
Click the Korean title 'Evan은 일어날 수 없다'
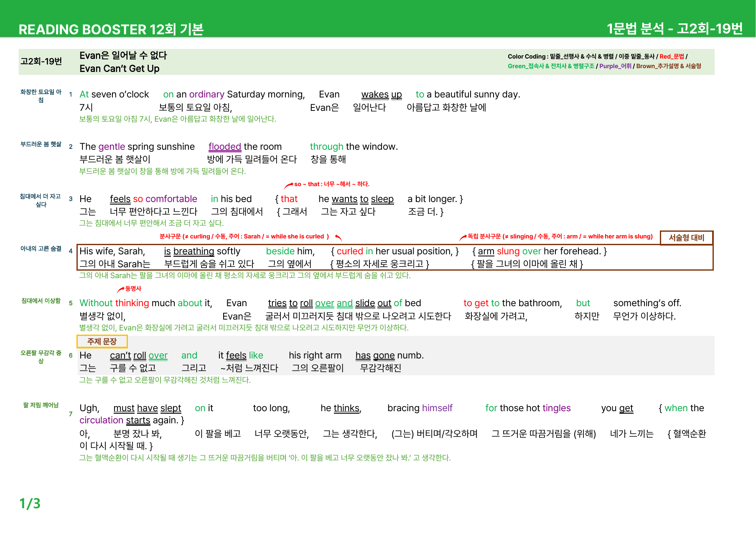point(123,56)
